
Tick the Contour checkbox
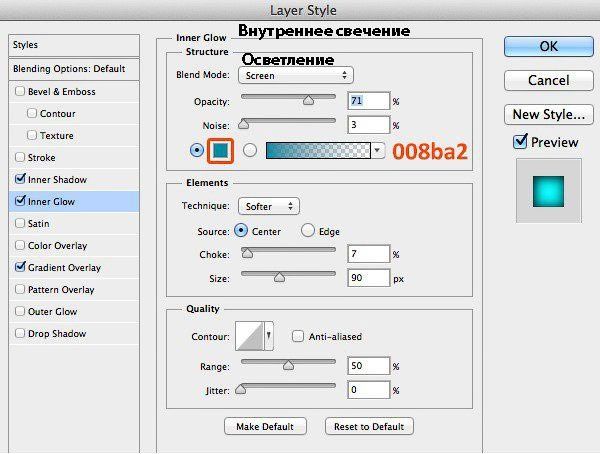tap(32, 113)
